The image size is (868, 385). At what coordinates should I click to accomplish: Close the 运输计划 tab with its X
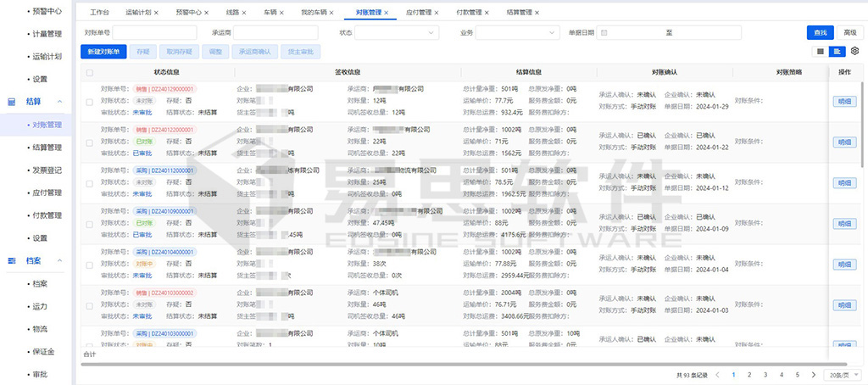coord(156,14)
